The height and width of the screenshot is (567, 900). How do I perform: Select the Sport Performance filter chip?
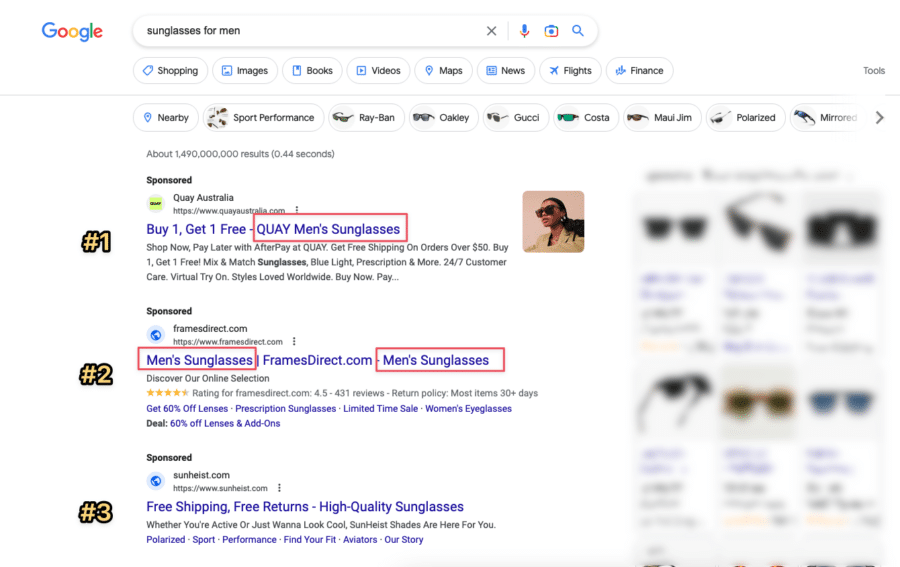click(x=263, y=118)
